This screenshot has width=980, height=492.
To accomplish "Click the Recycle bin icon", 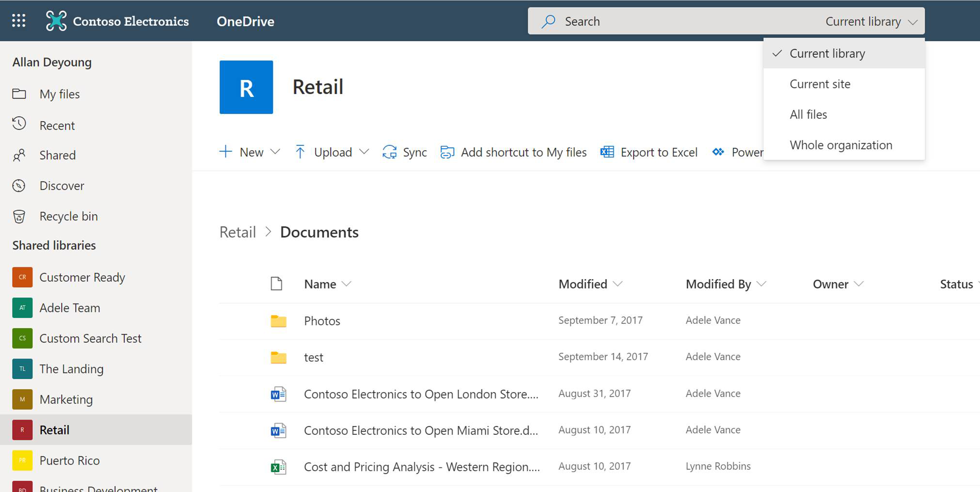I will click(19, 216).
